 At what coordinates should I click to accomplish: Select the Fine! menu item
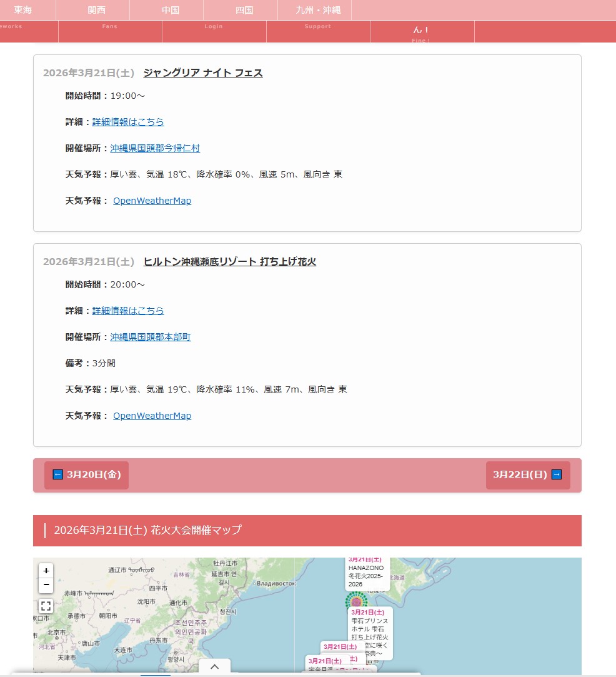[x=422, y=31]
